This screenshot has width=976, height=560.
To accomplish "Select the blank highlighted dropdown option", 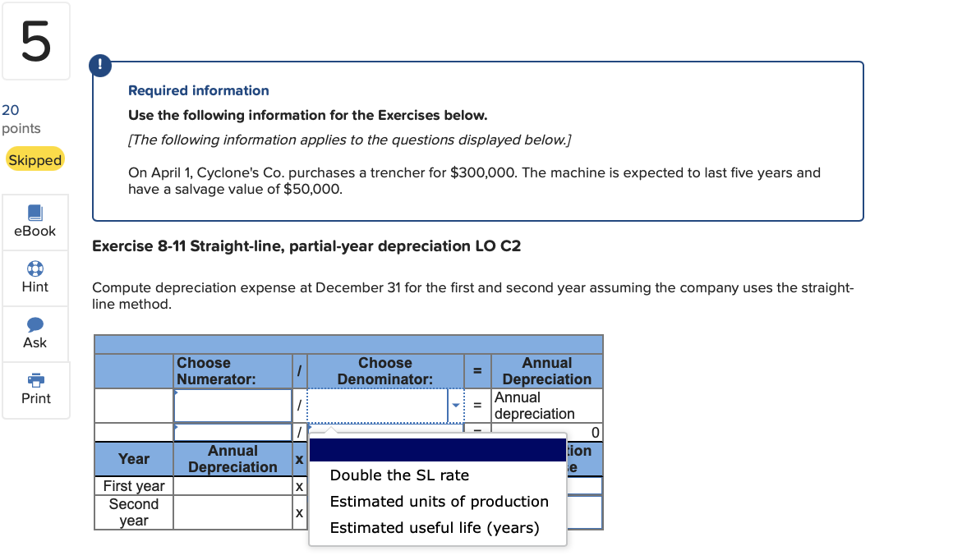I will [x=438, y=450].
